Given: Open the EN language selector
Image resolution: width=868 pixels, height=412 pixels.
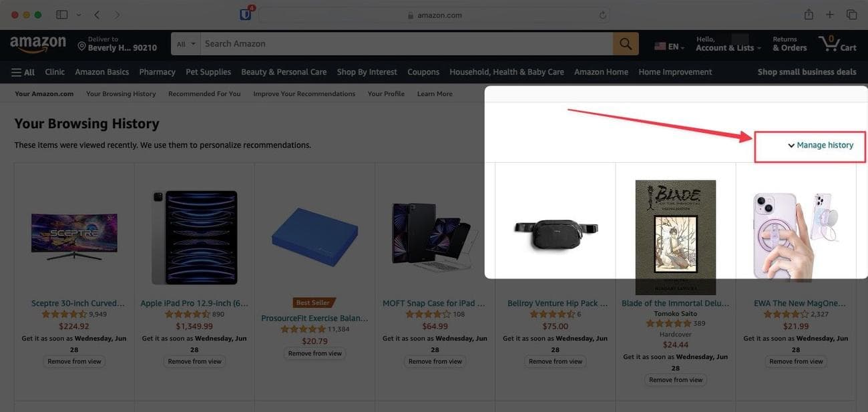Looking at the screenshot, I should (x=670, y=46).
